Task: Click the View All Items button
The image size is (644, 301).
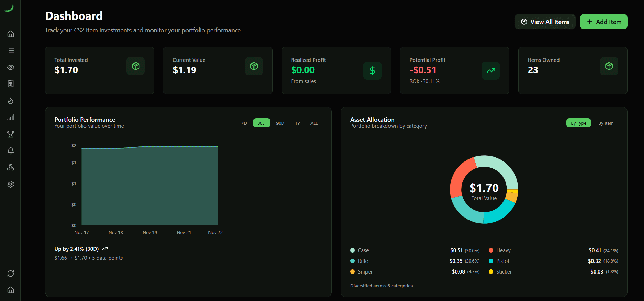Action: (545, 22)
